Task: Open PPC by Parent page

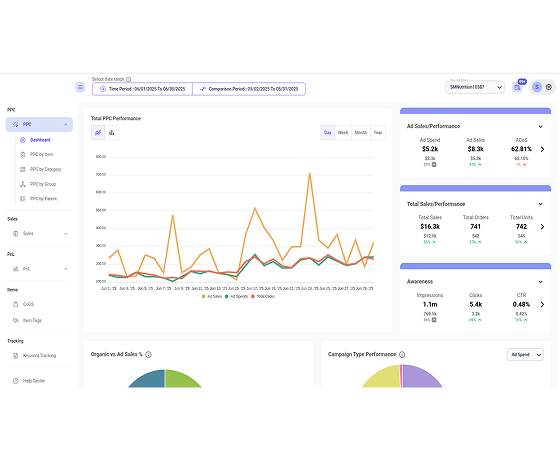Action: pos(43,199)
